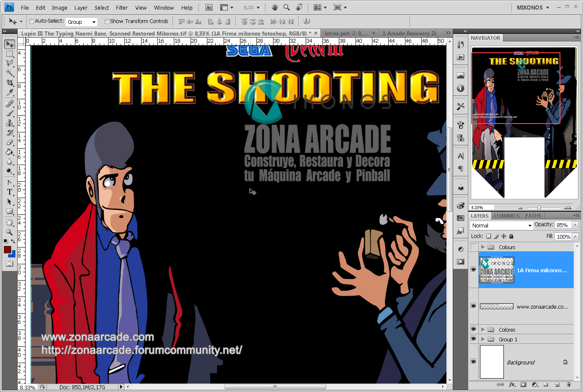Select the Paint Bucket tool
This screenshot has width=583, height=392.
[x=9, y=152]
